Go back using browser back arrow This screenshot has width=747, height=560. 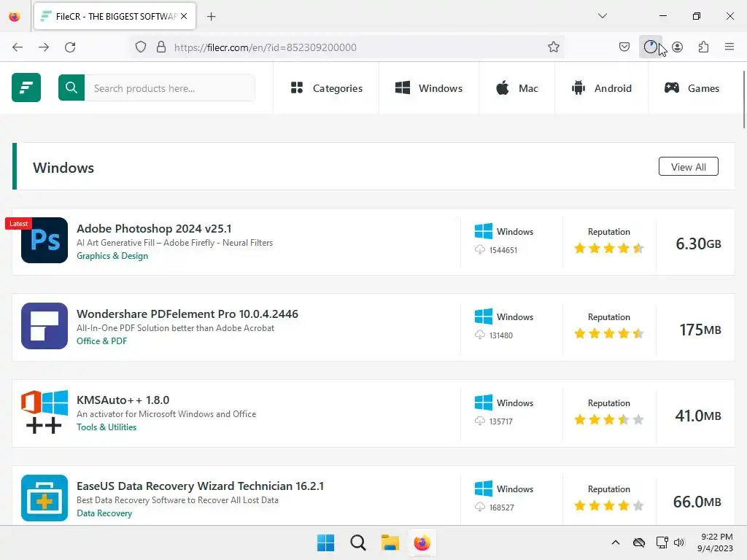pyautogui.click(x=18, y=47)
